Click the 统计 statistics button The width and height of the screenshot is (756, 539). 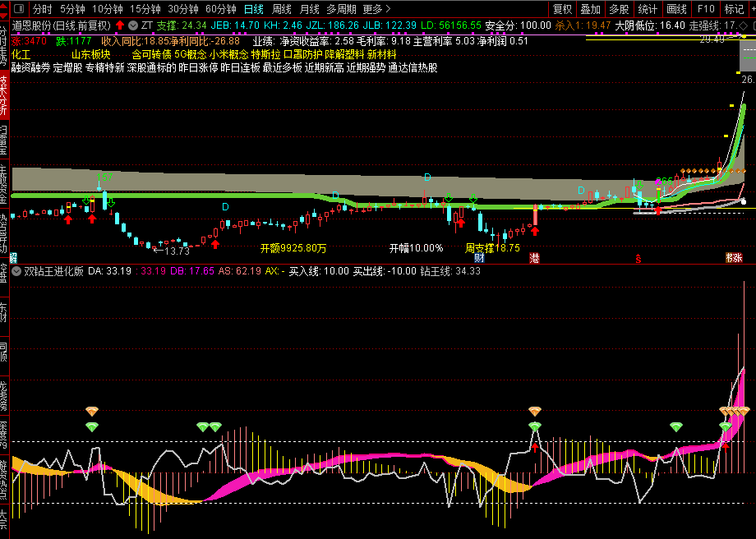[x=648, y=9]
